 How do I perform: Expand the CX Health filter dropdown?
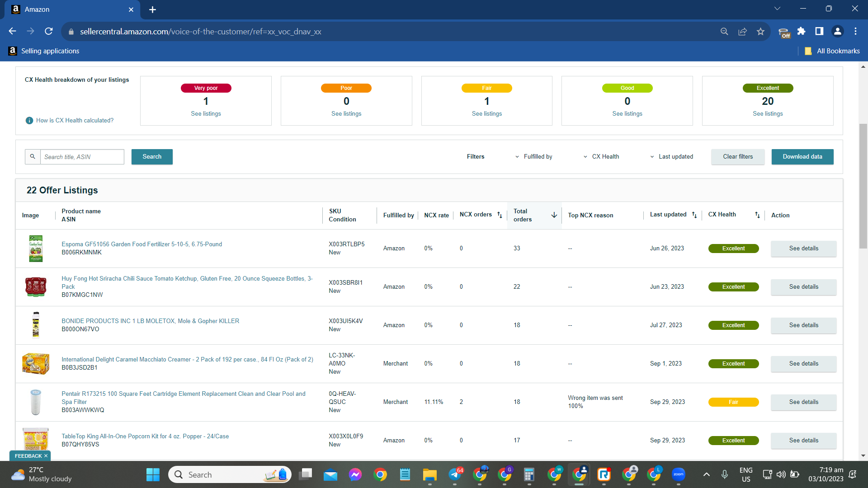tap(601, 157)
